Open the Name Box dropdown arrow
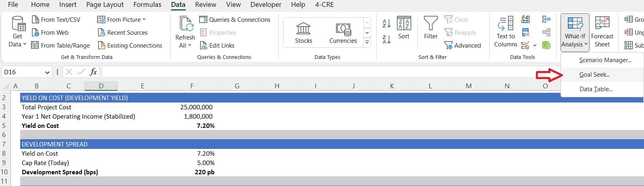The width and height of the screenshot is (644, 186). pos(47,72)
